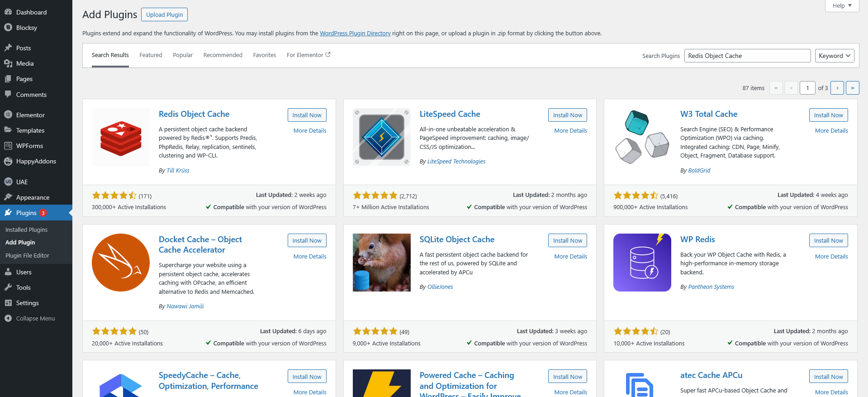Click the Dashboard gauge icon in sidebar
Image resolution: width=868 pixels, height=397 pixels.
pos(8,12)
